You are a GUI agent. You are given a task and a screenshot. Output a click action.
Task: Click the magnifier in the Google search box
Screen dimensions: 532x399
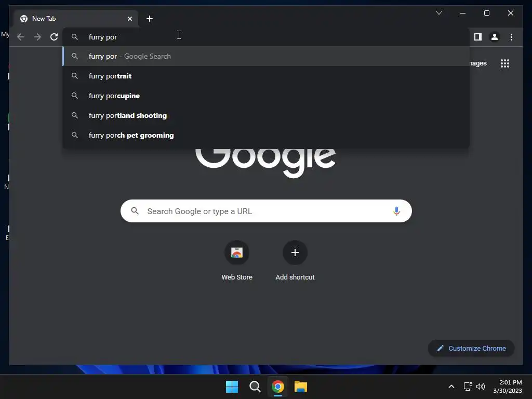coord(135,211)
